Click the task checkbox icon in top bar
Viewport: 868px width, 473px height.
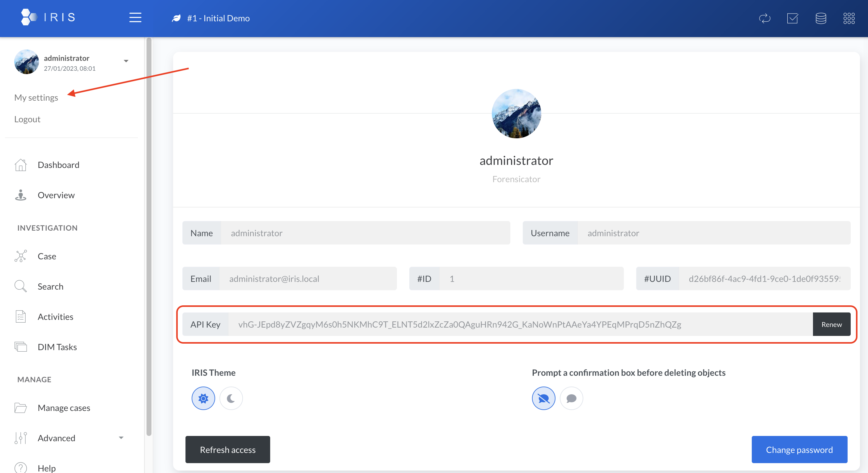(x=793, y=19)
